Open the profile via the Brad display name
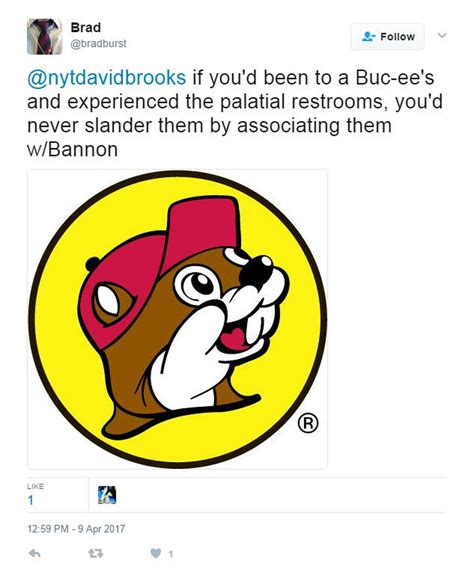The height and width of the screenshot is (581, 474). [x=86, y=27]
